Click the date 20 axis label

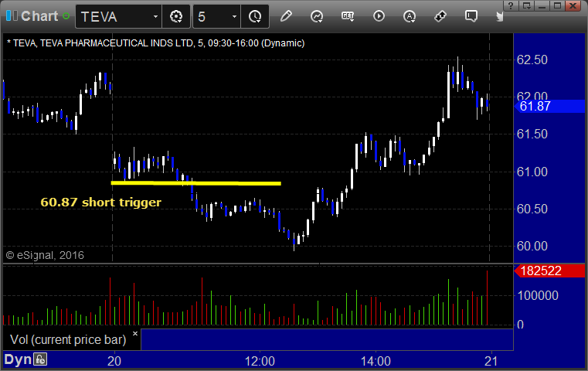pos(114,361)
